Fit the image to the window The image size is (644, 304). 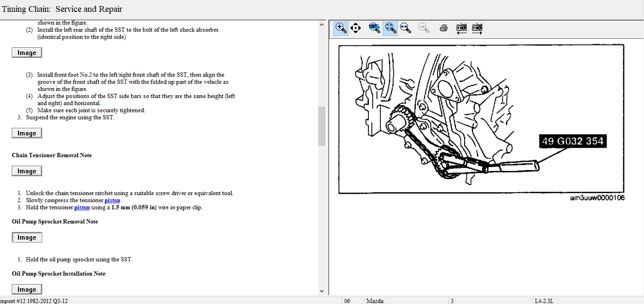(390, 28)
